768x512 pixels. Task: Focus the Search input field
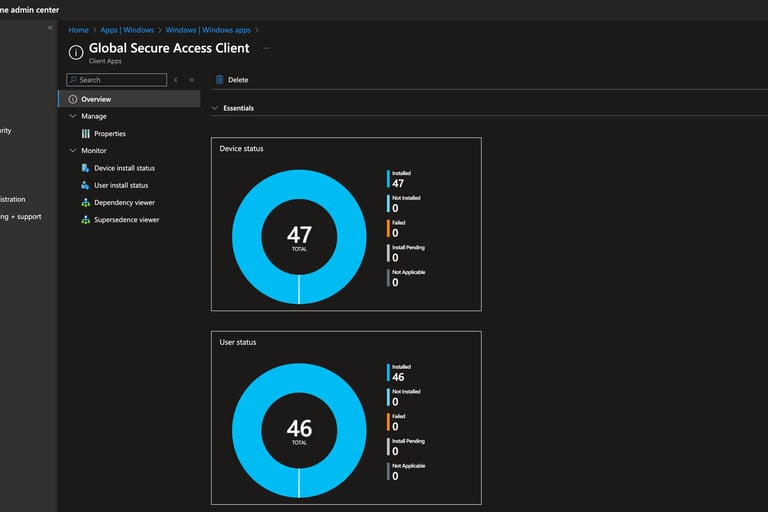click(x=117, y=79)
